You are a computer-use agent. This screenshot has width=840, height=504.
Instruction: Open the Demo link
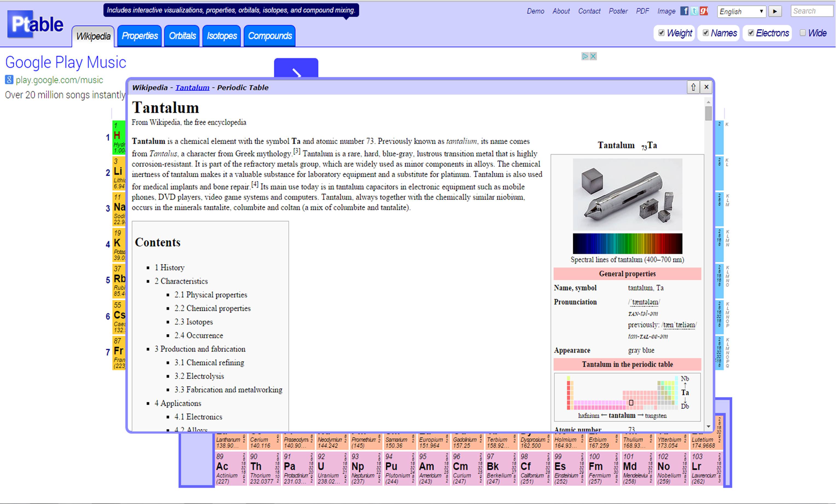click(x=535, y=11)
